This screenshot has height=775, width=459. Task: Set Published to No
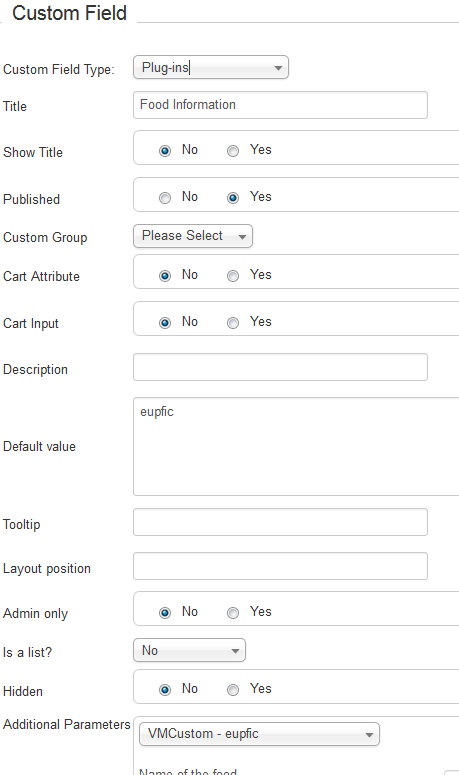[165, 198]
